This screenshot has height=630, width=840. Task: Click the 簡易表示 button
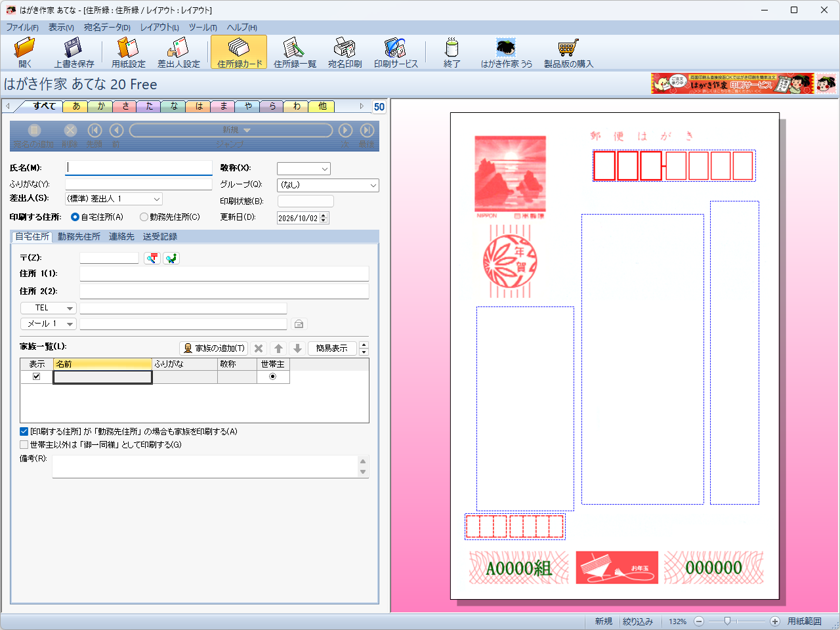[332, 348]
